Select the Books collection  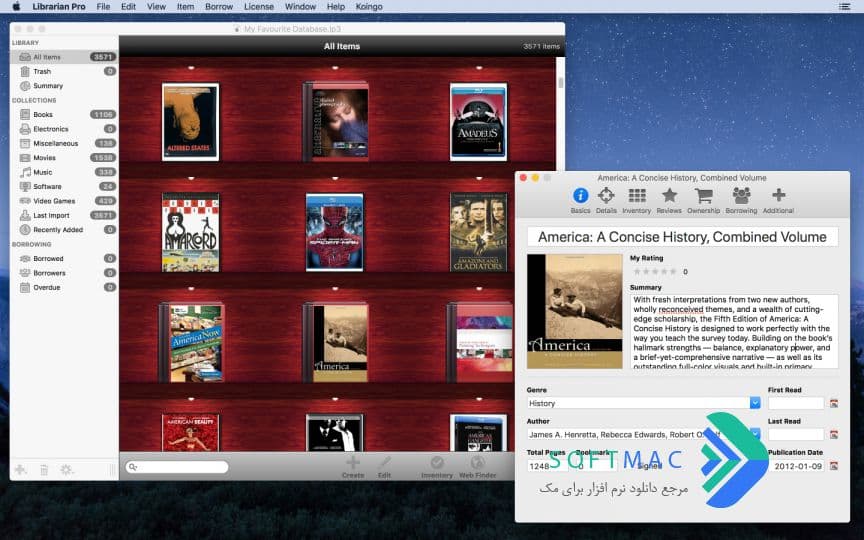point(64,114)
